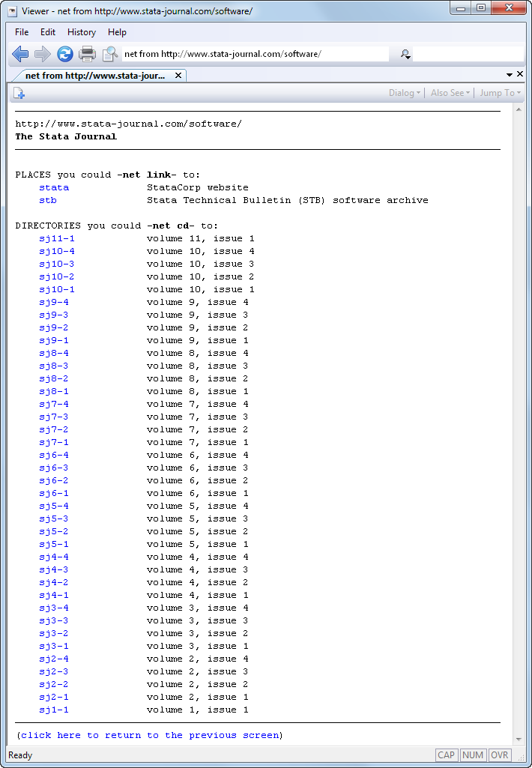The height and width of the screenshot is (768, 532).
Task: Open the History menu
Action: coord(82,32)
